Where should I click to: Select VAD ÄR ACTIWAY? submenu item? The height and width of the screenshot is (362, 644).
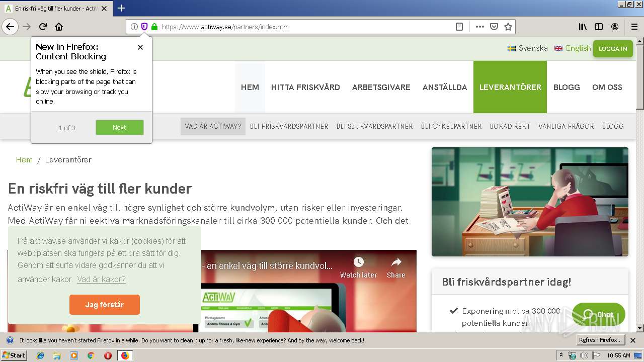click(x=213, y=126)
